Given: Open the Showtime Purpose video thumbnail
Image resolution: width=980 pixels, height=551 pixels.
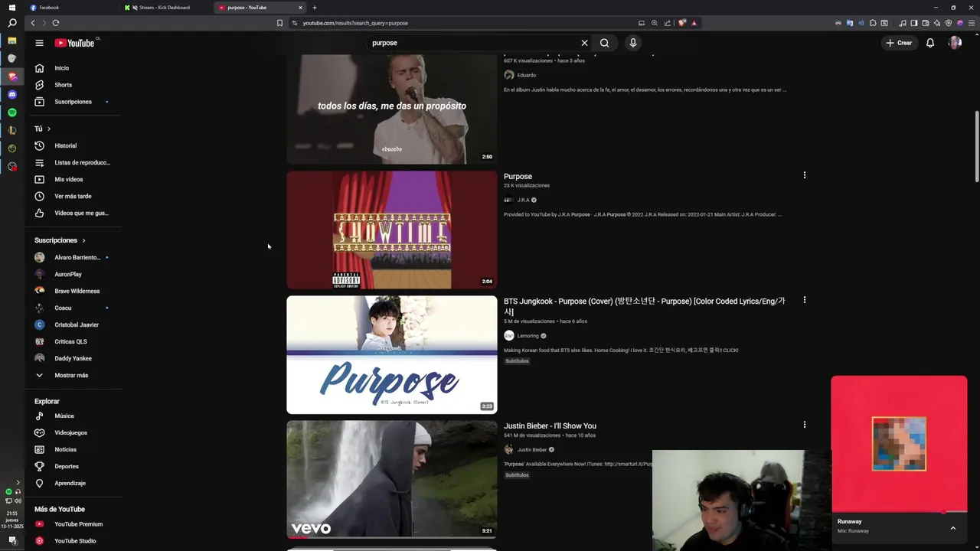Looking at the screenshot, I should coord(392,230).
